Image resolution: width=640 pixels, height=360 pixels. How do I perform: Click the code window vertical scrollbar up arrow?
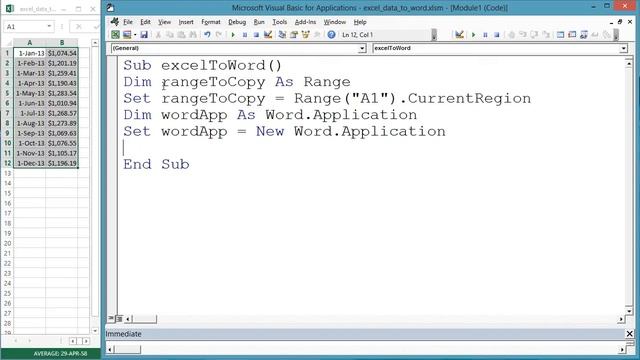coord(629,64)
